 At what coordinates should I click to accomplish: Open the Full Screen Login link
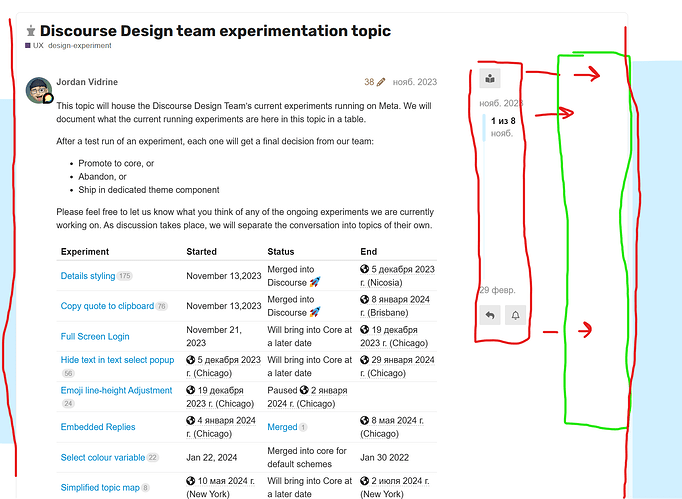95,336
